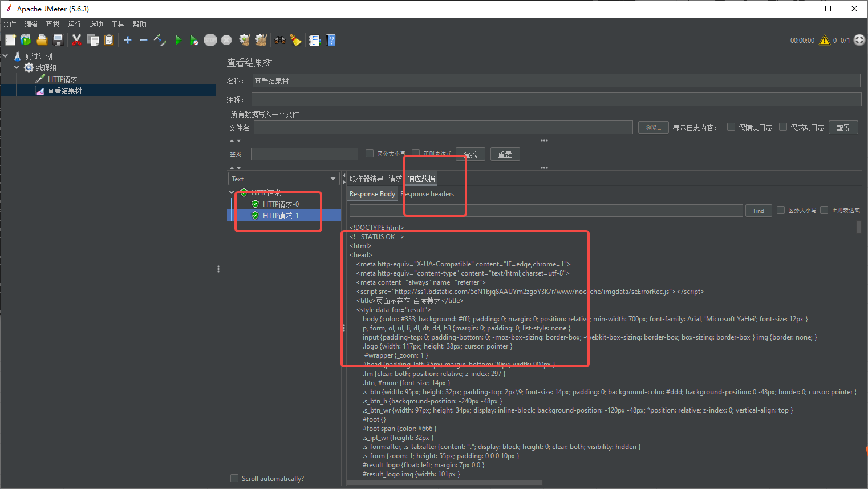Enable Scroll automatically checkbox
Viewport: 868px width, 489px height.
coord(234,478)
